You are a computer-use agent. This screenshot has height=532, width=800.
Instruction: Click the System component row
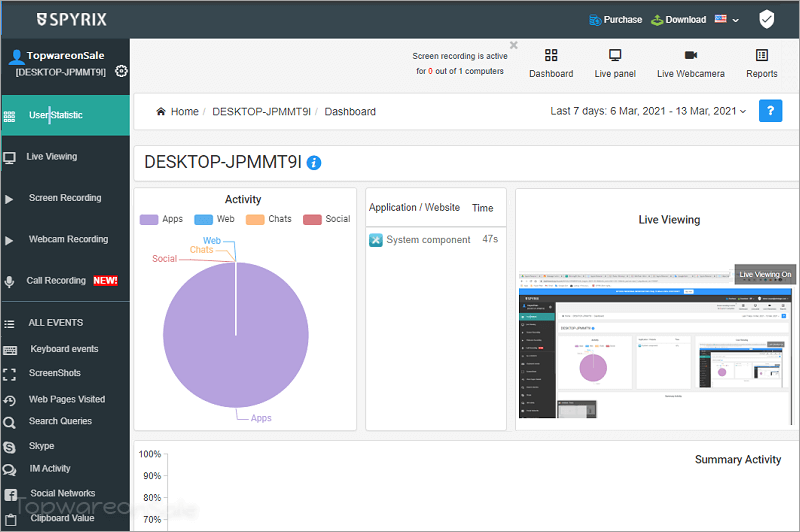(x=436, y=239)
